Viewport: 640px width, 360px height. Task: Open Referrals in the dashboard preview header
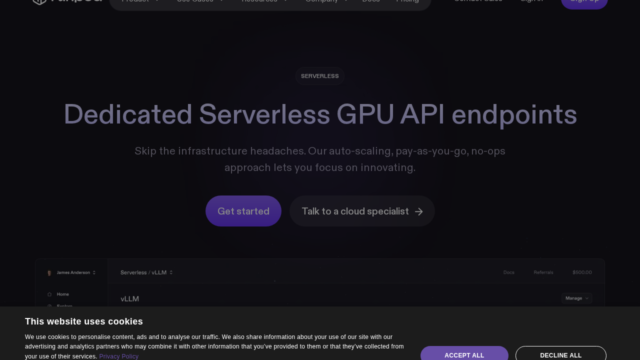coord(543,272)
